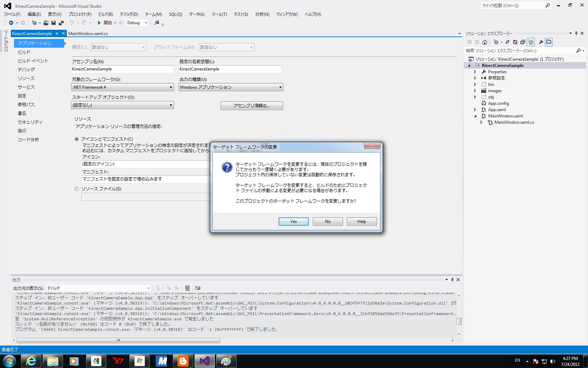Clear all output with the clear icon
Screen dimensions: 588x368
(188, 288)
